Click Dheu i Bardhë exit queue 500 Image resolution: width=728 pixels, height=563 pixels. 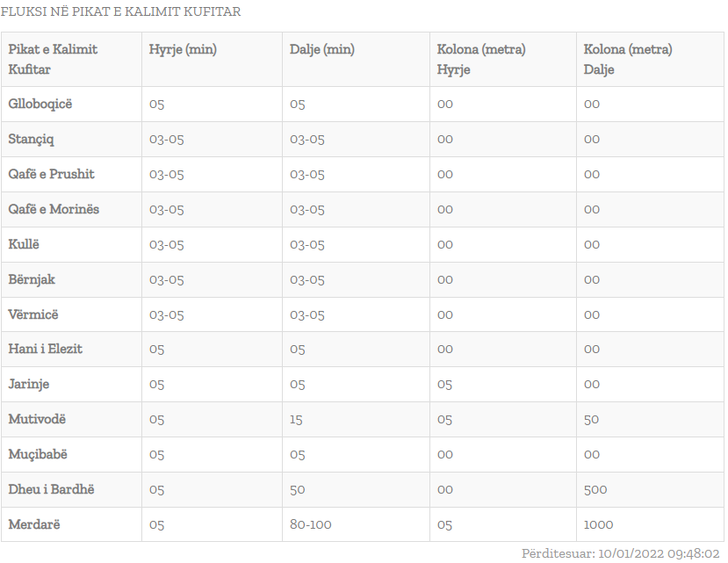click(x=595, y=489)
